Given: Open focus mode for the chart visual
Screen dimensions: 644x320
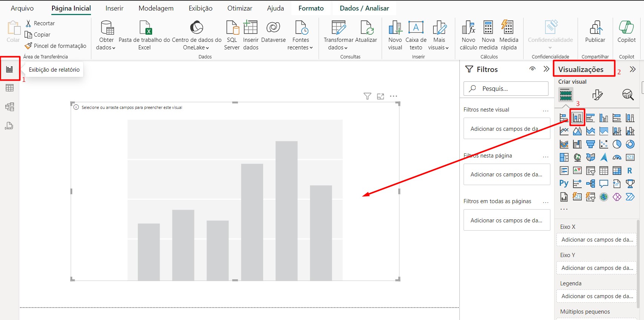Looking at the screenshot, I should pos(381,96).
